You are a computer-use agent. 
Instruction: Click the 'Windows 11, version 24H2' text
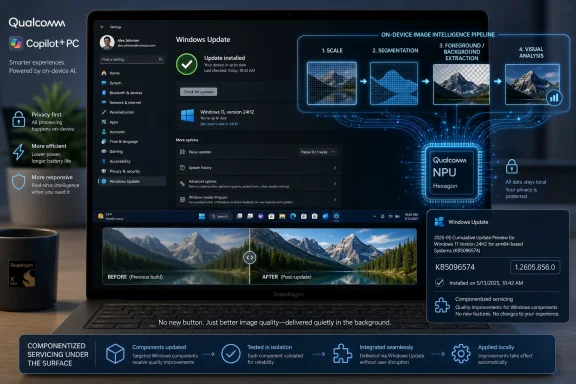click(x=227, y=112)
